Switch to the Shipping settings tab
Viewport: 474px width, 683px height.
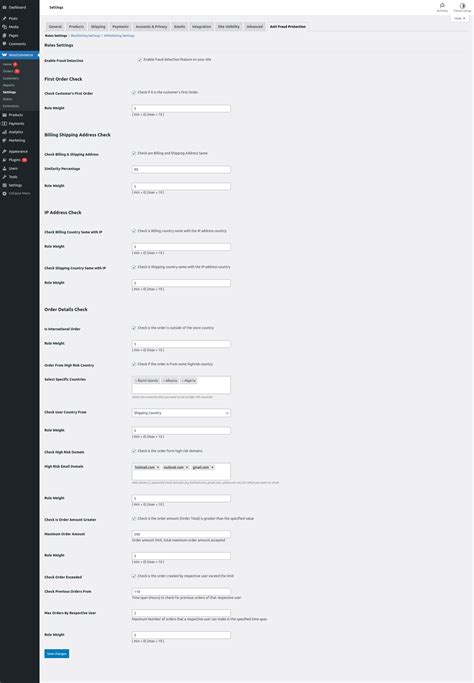point(98,27)
